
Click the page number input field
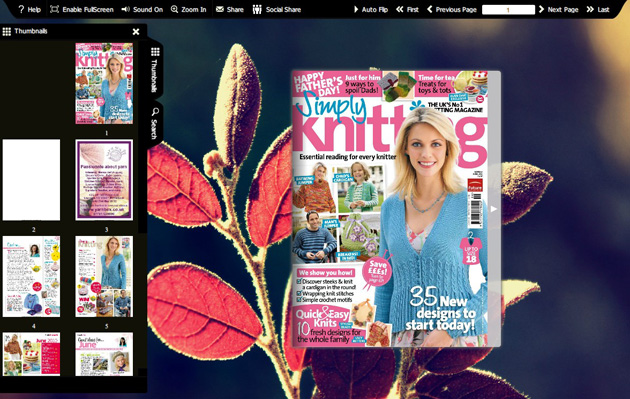(x=508, y=10)
